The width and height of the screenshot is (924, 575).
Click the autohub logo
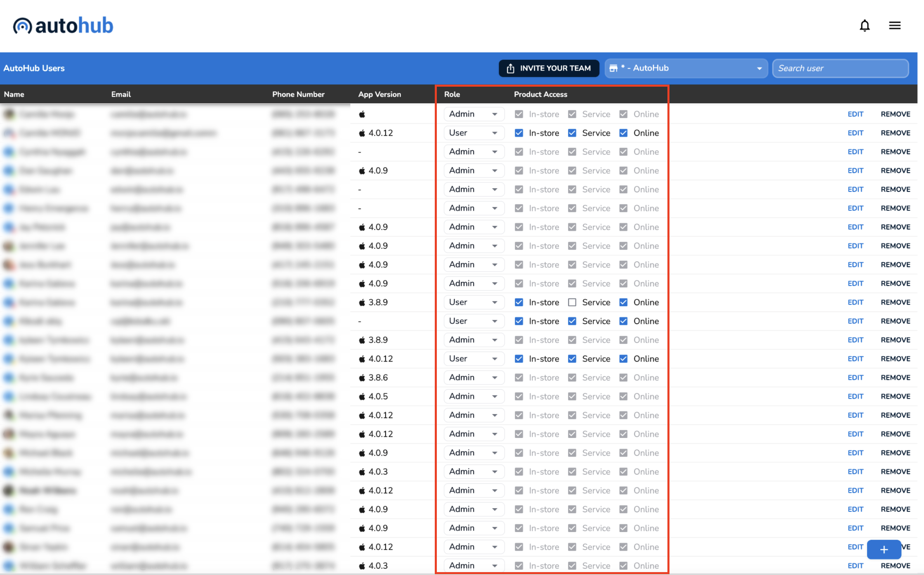[x=63, y=26]
